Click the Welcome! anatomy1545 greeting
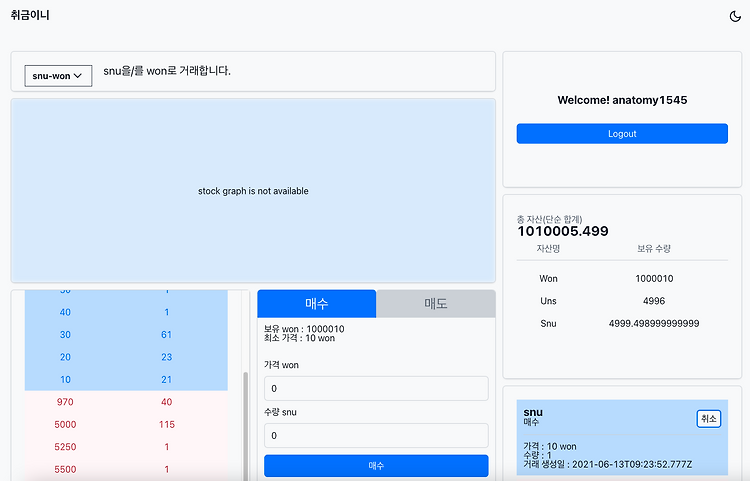This screenshot has width=750, height=481. pyautogui.click(x=622, y=100)
